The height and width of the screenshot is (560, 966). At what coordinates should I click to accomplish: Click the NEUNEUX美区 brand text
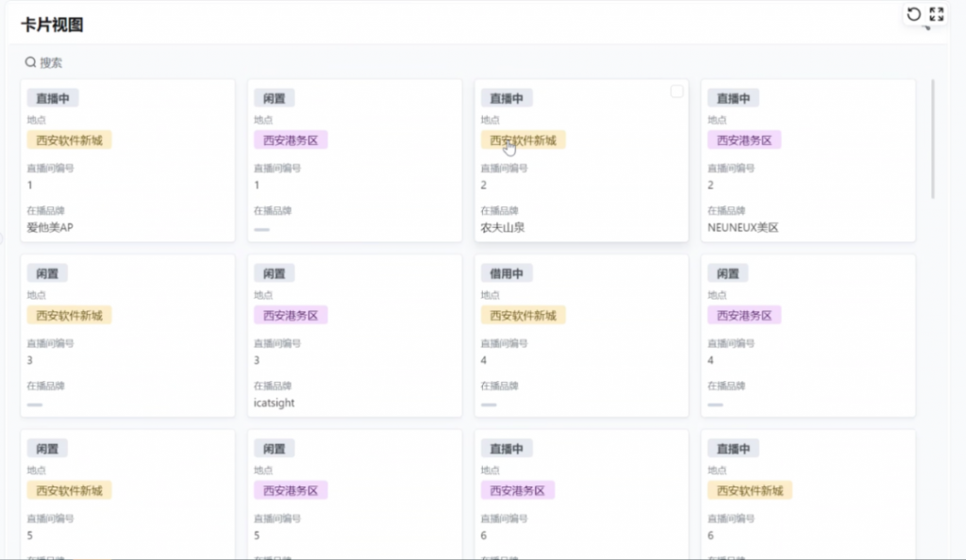pyautogui.click(x=742, y=227)
